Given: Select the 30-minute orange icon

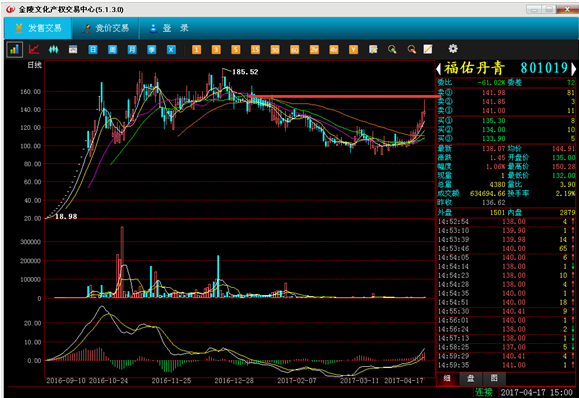Looking at the screenshot, I should [x=275, y=49].
